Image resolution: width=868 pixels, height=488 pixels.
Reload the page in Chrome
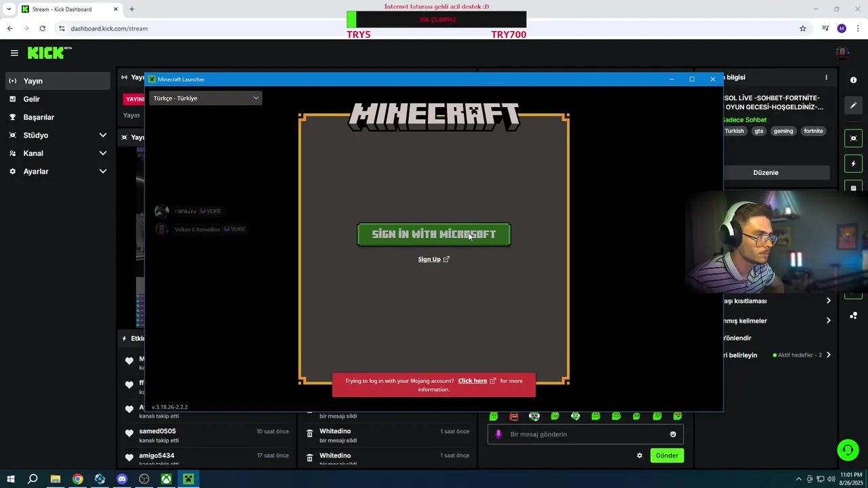point(42,28)
